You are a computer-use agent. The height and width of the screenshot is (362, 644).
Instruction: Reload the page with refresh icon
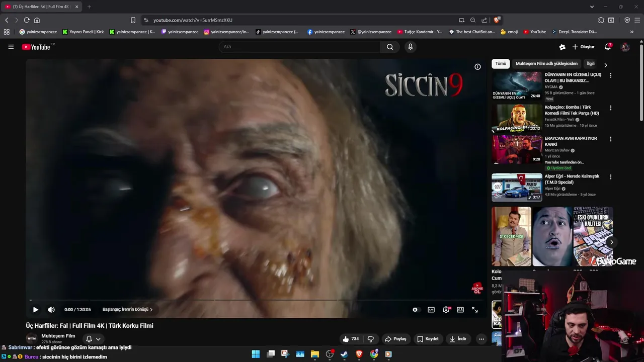[27, 20]
